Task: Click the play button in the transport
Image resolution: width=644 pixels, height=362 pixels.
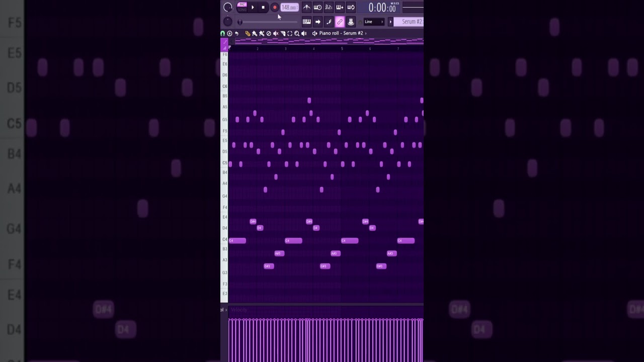Action: [x=253, y=8]
